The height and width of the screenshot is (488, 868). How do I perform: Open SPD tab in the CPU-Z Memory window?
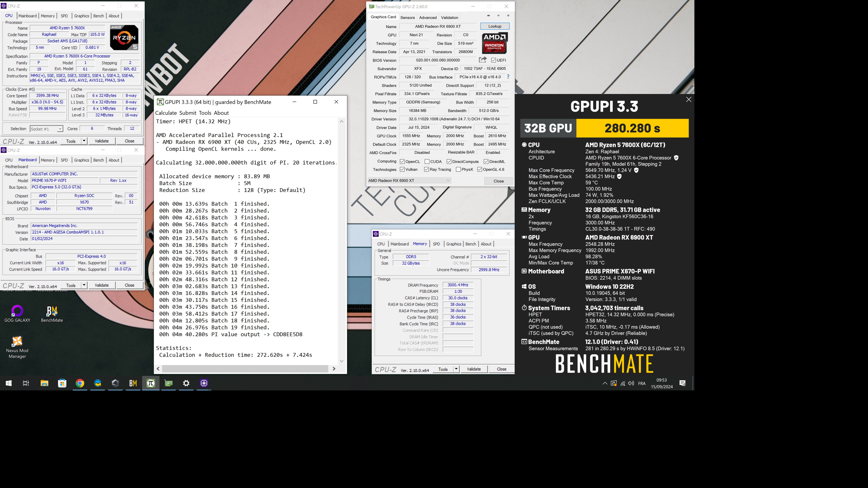tap(436, 244)
